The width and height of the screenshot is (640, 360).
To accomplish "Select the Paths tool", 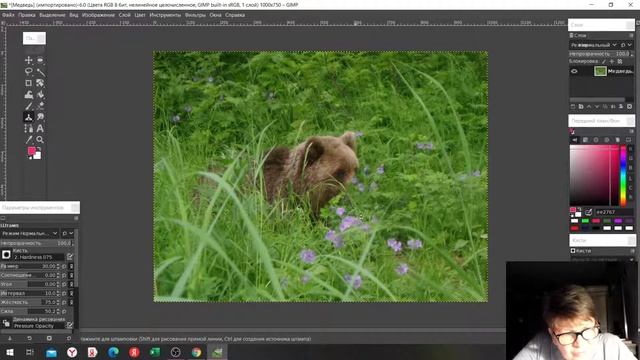I will click(29, 129).
